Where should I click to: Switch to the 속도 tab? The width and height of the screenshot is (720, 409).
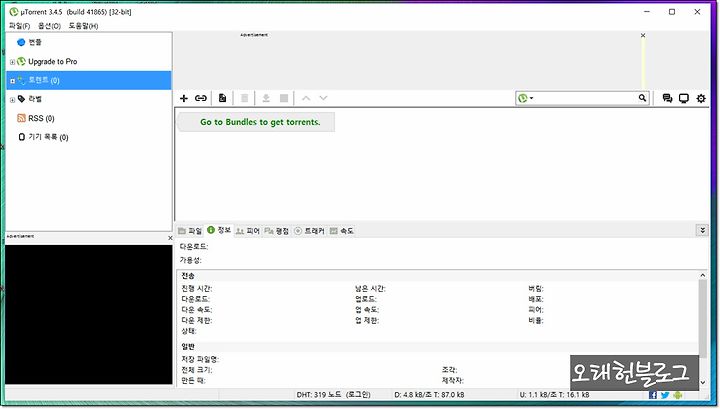point(342,231)
